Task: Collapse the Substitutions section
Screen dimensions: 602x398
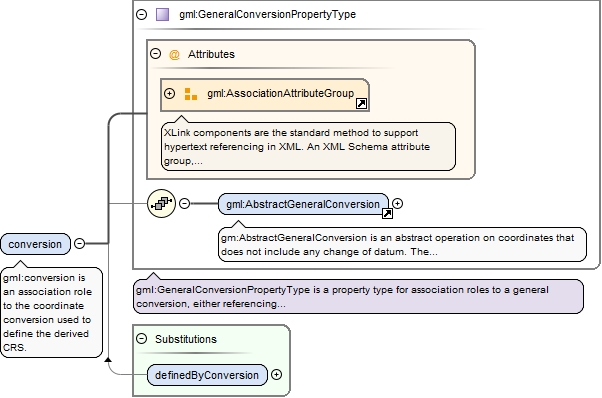Action: (142, 339)
